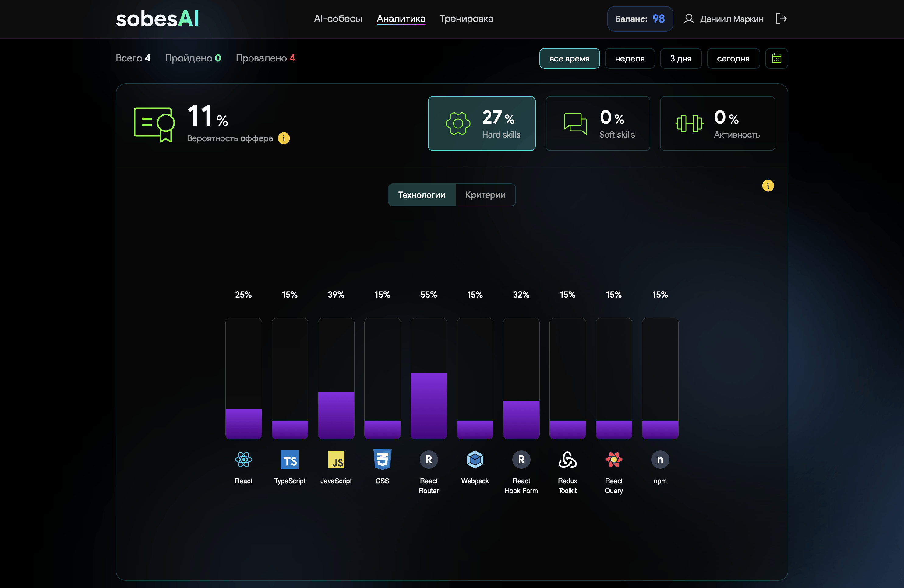Select the Soft skills card
Viewport: 904px width, 588px height.
coord(598,123)
